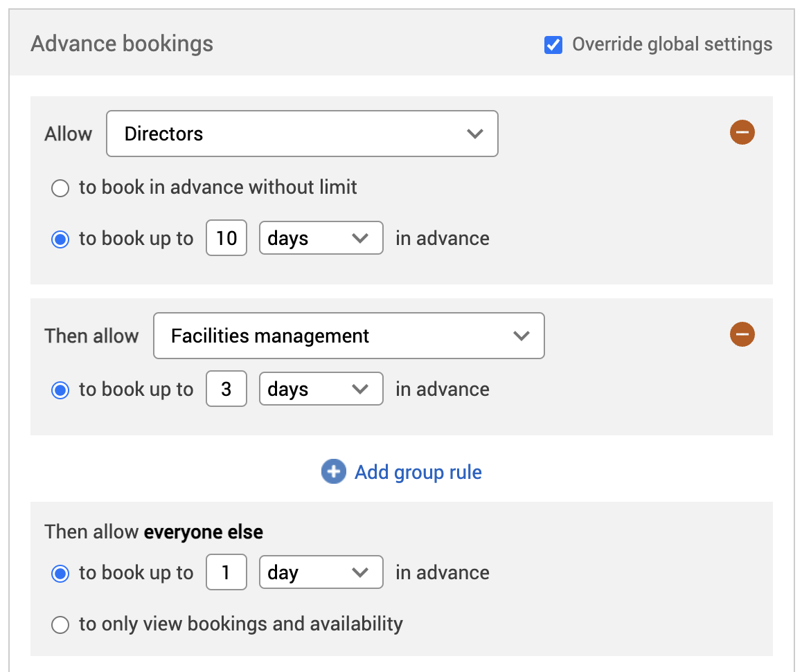Open the Directors group dropdown
Image resolution: width=802 pixels, height=672 pixels.
302,134
